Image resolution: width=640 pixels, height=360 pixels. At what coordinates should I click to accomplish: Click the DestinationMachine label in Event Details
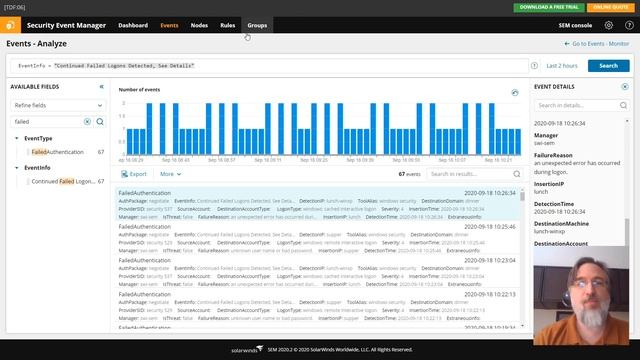pyautogui.click(x=561, y=224)
